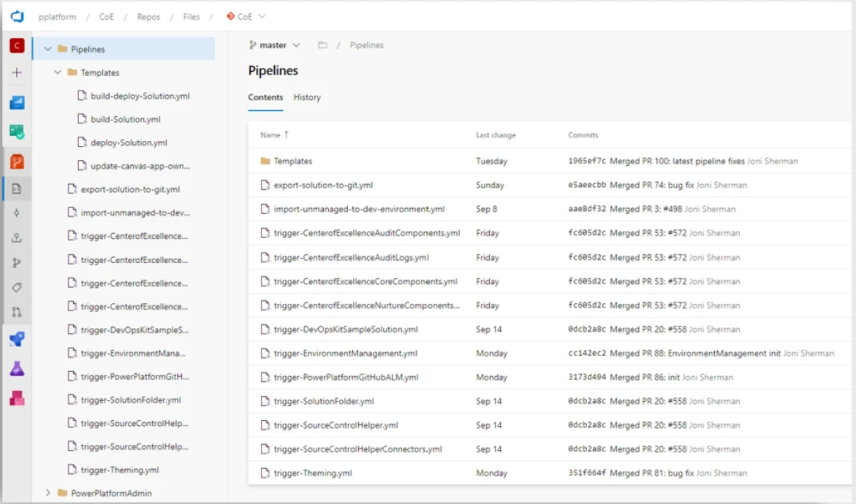Screen dimensions: 856x504
Task: Select trigger-Theming.yml in tree
Action: click(120, 470)
